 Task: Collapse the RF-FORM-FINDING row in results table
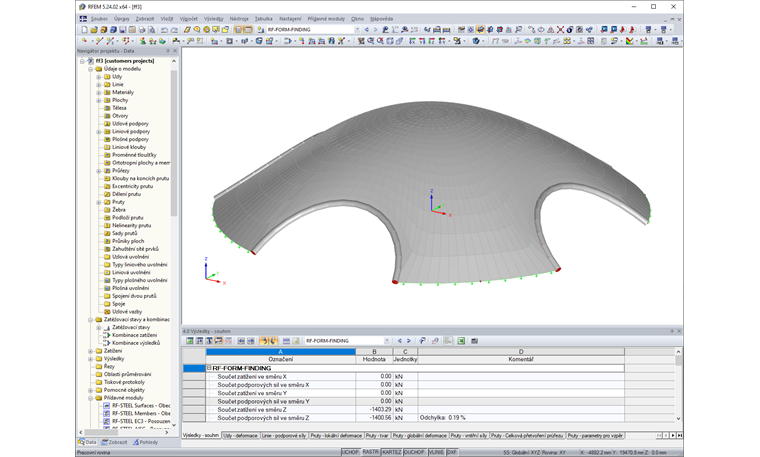(209, 368)
